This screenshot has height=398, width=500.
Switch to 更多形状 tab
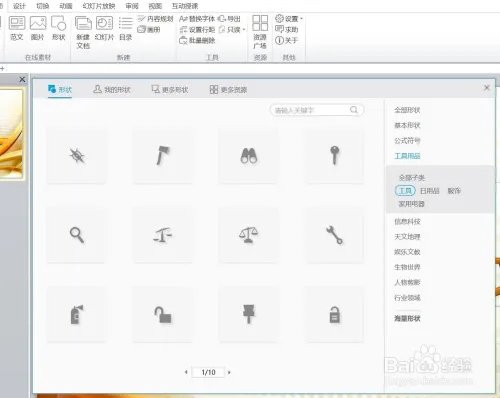[170, 90]
